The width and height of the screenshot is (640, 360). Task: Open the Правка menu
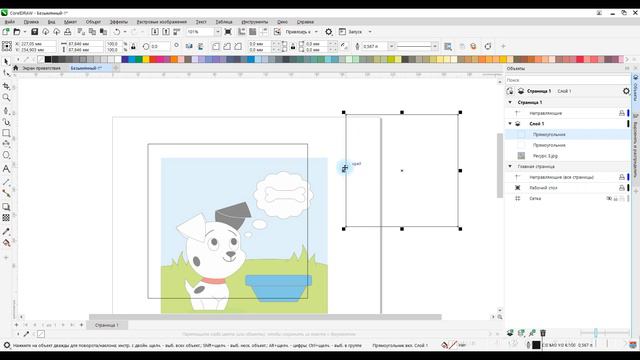[x=31, y=22]
